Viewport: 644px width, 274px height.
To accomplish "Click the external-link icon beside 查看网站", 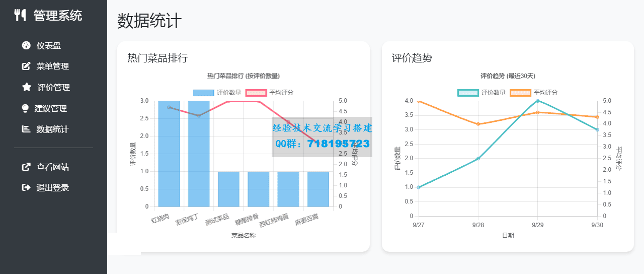I will 26,167.
